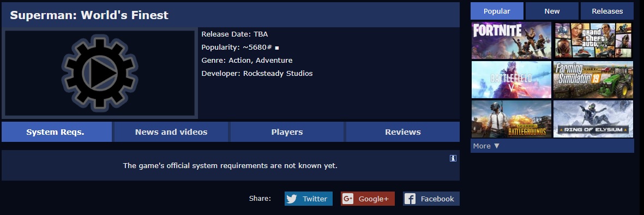This screenshot has height=215, width=644.
Task: Select the Popular sidebar tab
Action: 497,11
